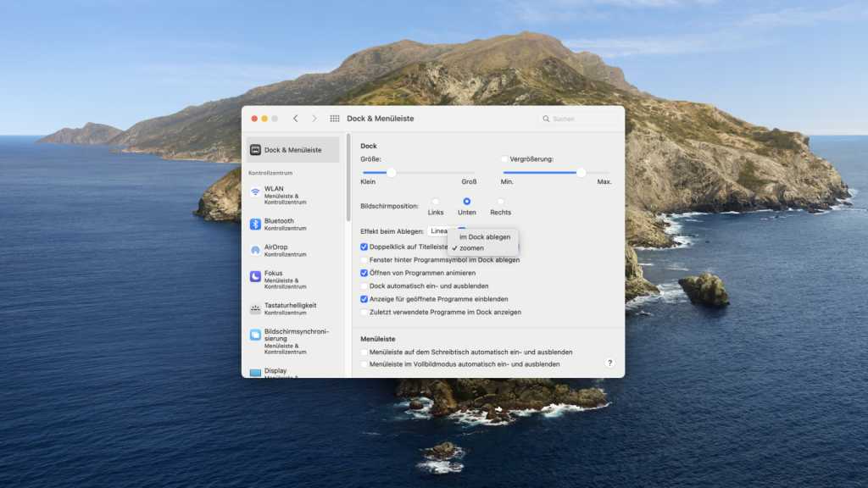This screenshot has height=488, width=868.
Task: Toggle Öffnen von Programmen animieren
Action: (364, 273)
